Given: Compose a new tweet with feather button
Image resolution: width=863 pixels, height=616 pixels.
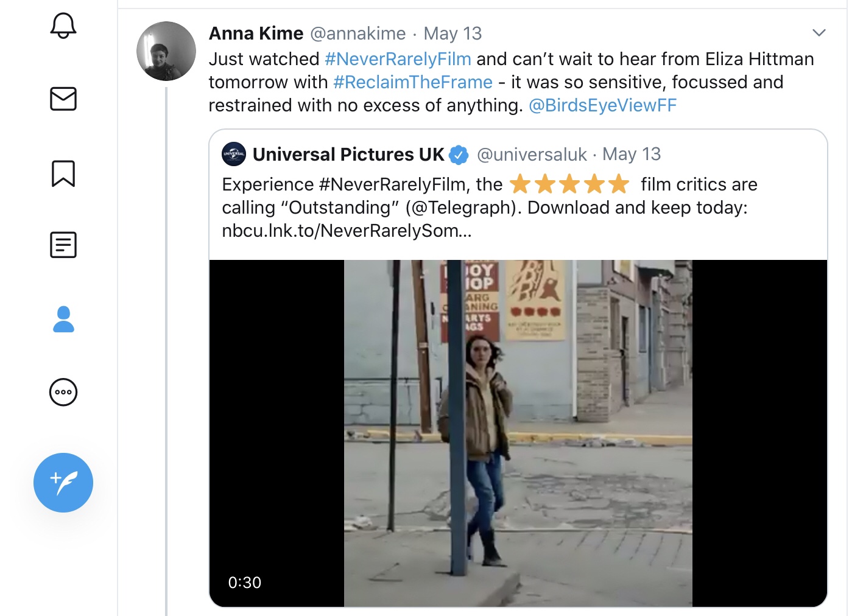Looking at the screenshot, I should coord(63,483).
